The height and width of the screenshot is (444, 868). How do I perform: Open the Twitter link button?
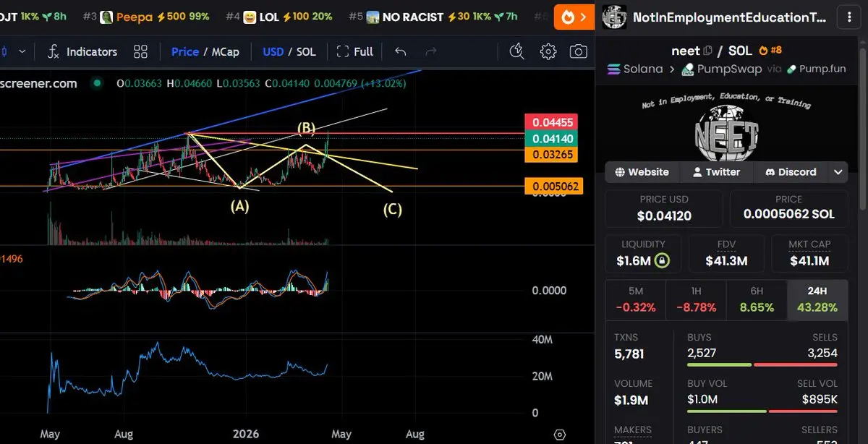coord(716,172)
